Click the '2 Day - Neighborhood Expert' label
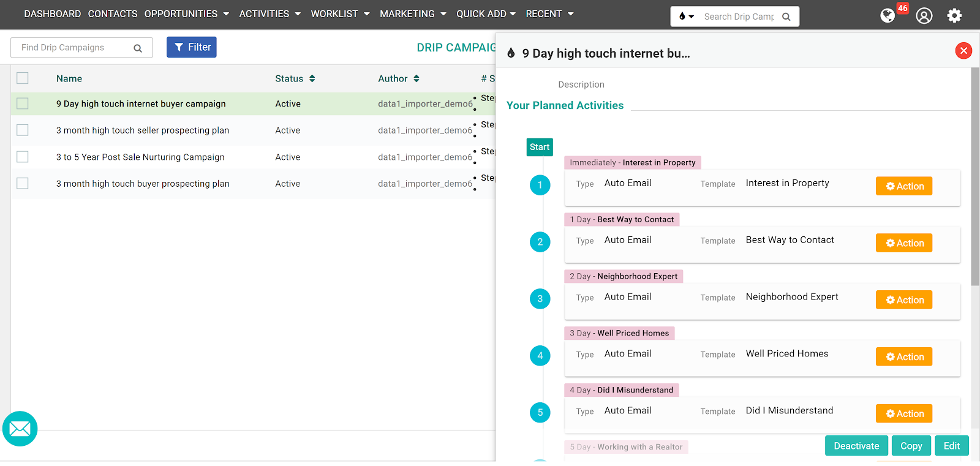Screen dimensions: 980x466 click(x=624, y=276)
